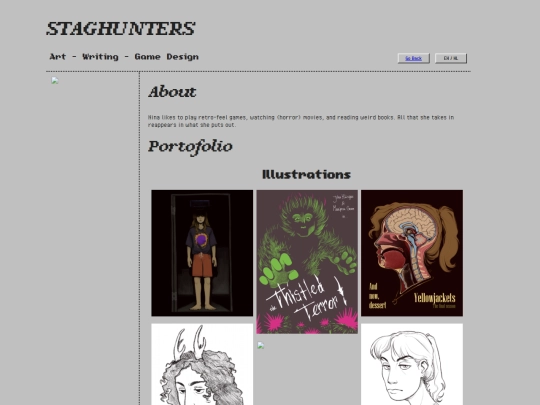
Task: Click the About heading
Action: (172, 92)
